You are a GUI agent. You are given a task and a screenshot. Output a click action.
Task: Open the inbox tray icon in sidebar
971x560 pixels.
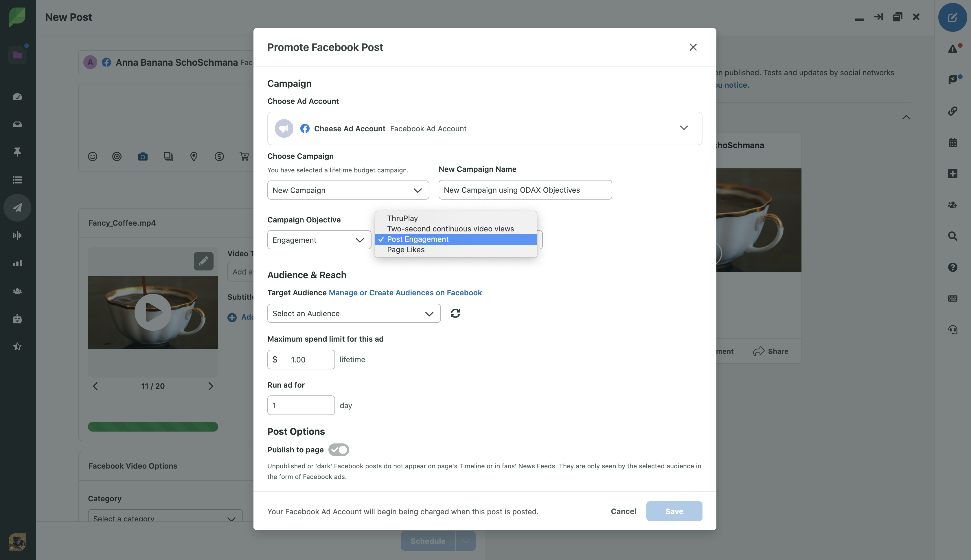tap(17, 124)
